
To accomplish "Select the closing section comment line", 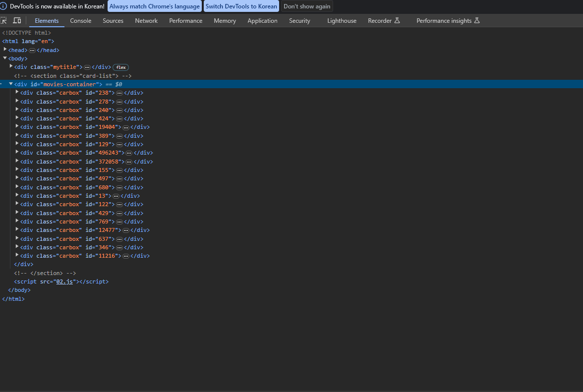I will (45, 273).
